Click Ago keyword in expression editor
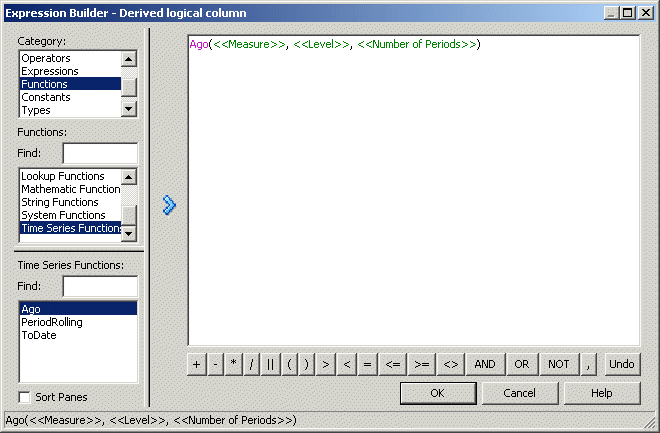The image size is (660, 433). click(199, 44)
